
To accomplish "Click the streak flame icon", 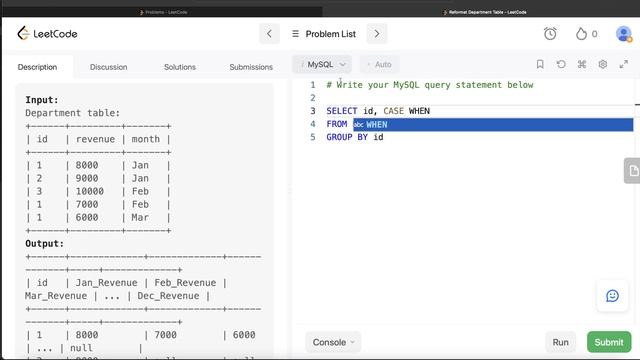I will [x=581, y=34].
